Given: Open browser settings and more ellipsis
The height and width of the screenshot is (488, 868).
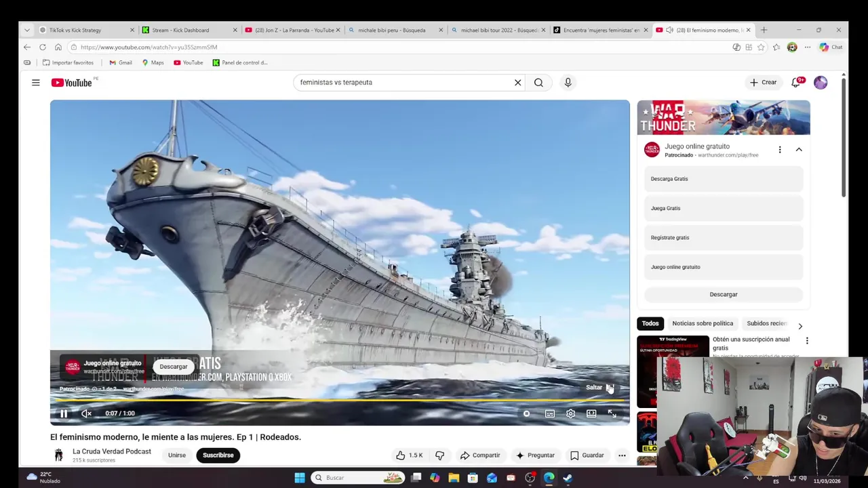Looking at the screenshot, I should coord(807,47).
